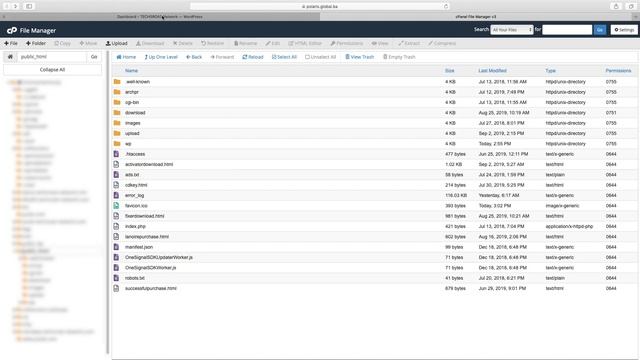Viewport: 640px width, 360px height.
Task: Click the Delete toolbar button
Action: [182, 43]
